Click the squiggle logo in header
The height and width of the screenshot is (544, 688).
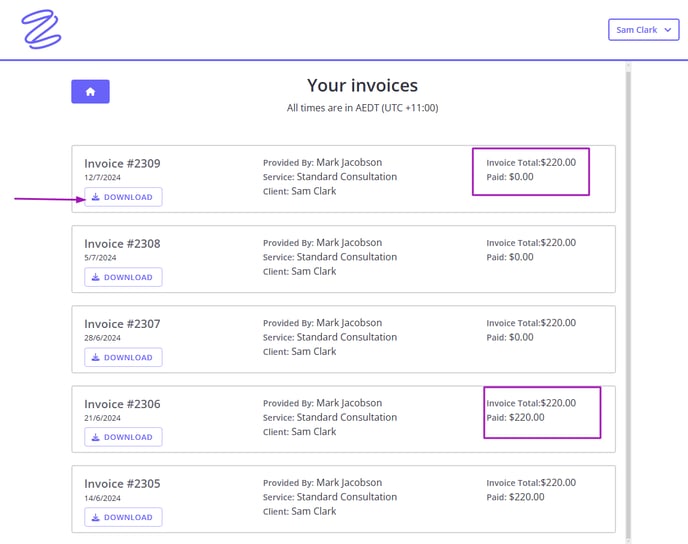41,29
